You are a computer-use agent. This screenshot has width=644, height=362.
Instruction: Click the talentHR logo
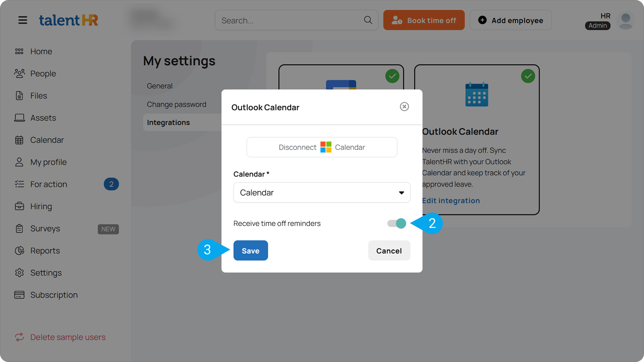[69, 20]
